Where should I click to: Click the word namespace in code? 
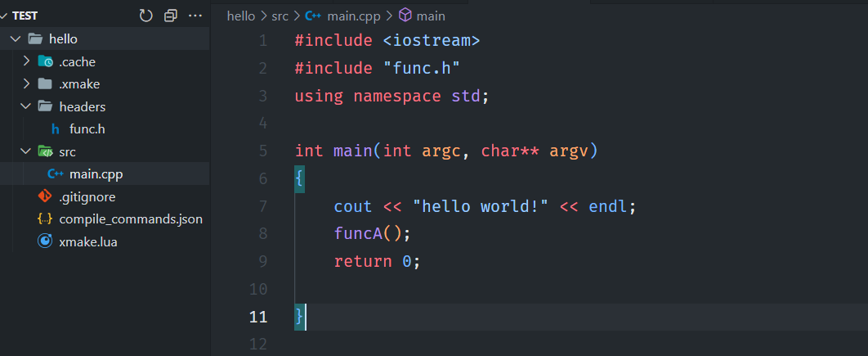(x=397, y=96)
